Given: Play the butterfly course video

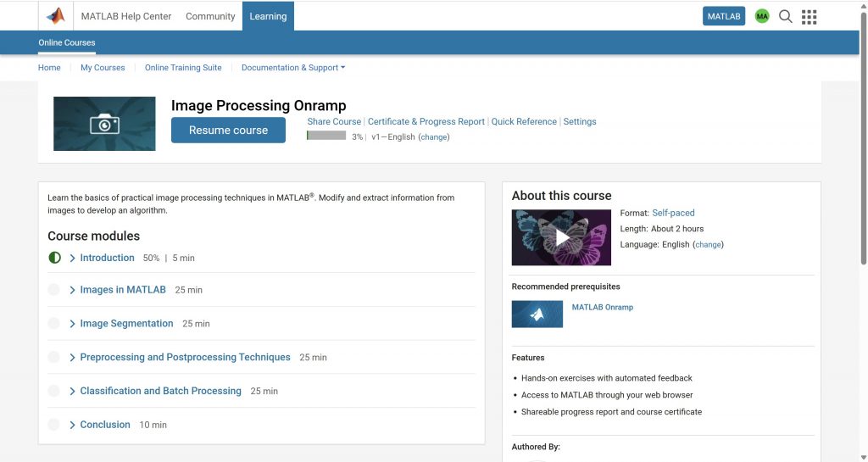Looking at the screenshot, I should pyautogui.click(x=561, y=237).
